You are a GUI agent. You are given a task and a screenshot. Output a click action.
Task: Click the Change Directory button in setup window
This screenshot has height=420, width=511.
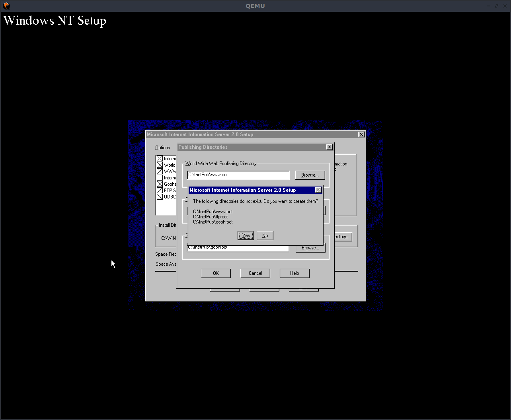click(x=343, y=237)
